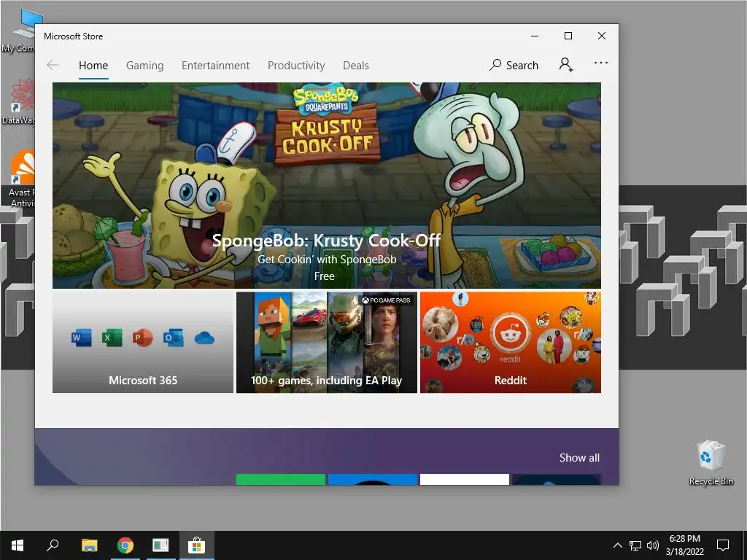The height and width of the screenshot is (560, 747).
Task: Open File Explorer from the taskbar
Action: (89, 545)
